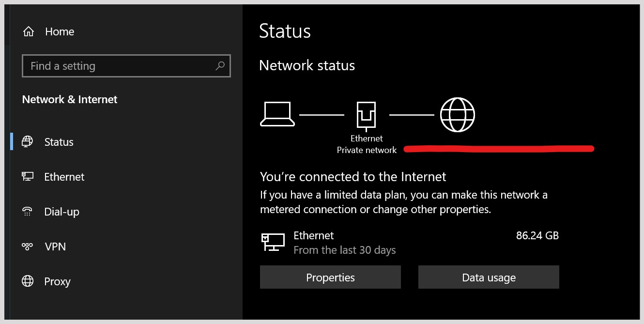Open Ethernet Properties button

pos(330,278)
